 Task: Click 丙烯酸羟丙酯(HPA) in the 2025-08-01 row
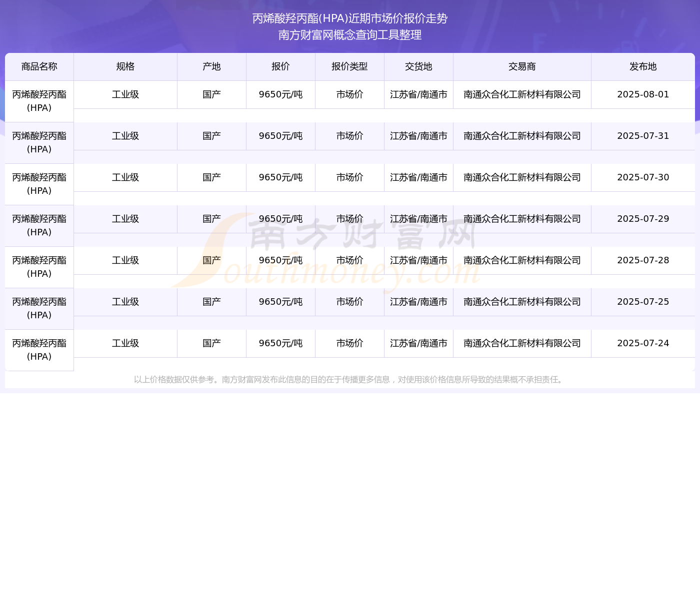(x=39, y=101)
